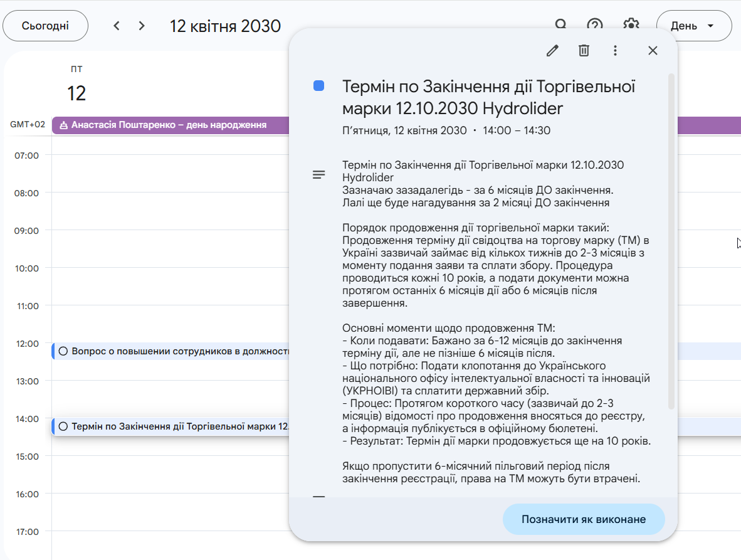Click the 17:00 time label
This screenshot has width=741, height=560.
click(27, 532)
